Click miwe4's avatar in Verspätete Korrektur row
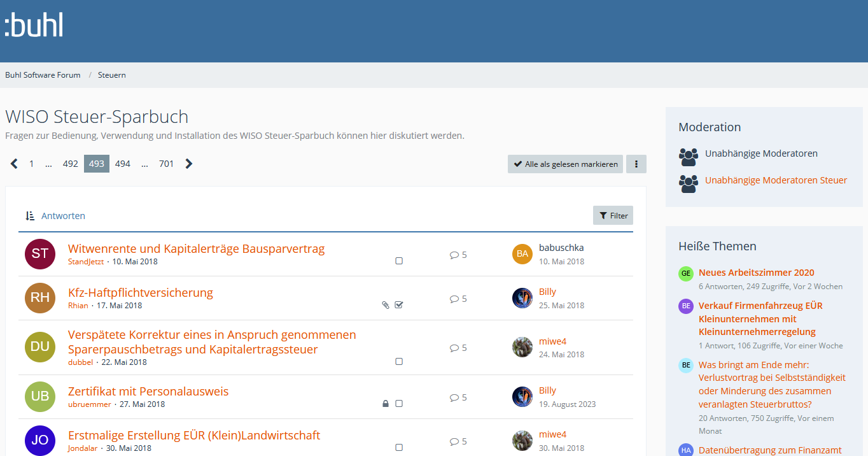 [x=522, y=347]
